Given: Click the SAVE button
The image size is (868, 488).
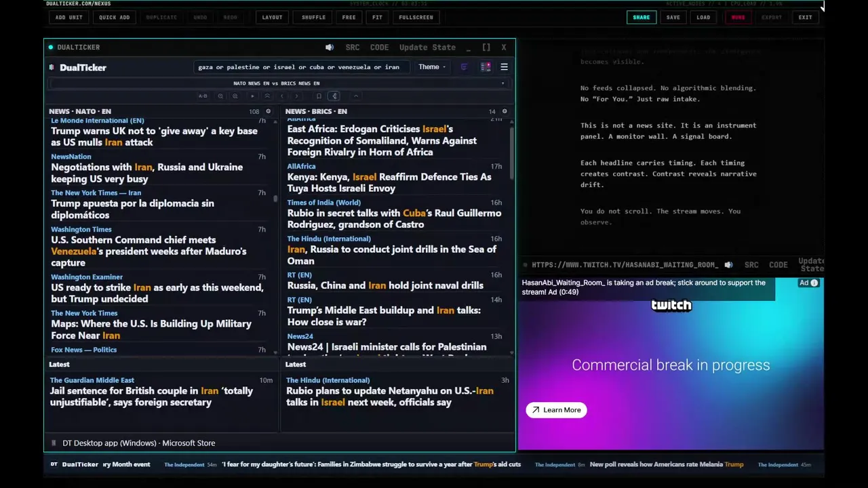Looking at the screenshot, I should coord(673,18).
